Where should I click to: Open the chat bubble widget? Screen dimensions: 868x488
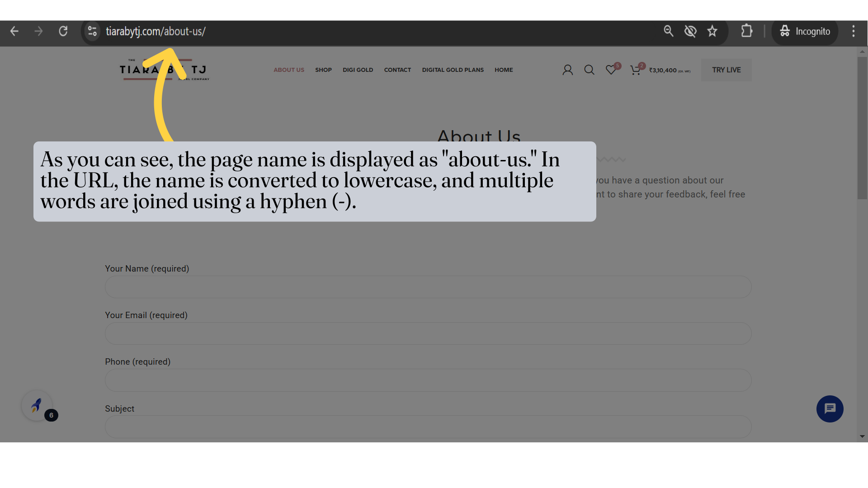pyautogui.click(x=830, y=409)
